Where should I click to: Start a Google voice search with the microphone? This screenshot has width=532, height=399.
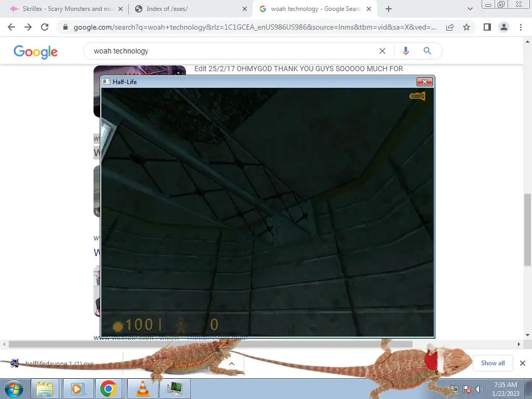[x=405, y=51]
